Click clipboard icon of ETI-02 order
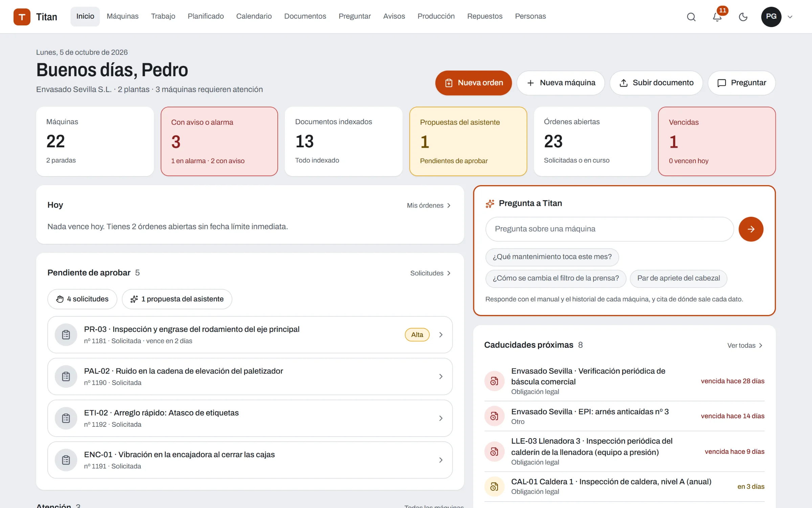The width and height of the screenshot is (812, 508). (x=66, y=418)
